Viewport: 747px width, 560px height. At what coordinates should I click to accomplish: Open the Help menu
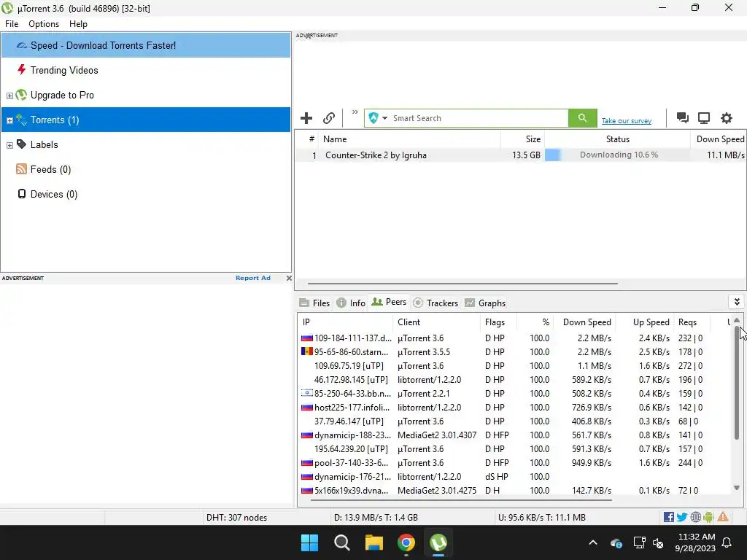point(78,24)
